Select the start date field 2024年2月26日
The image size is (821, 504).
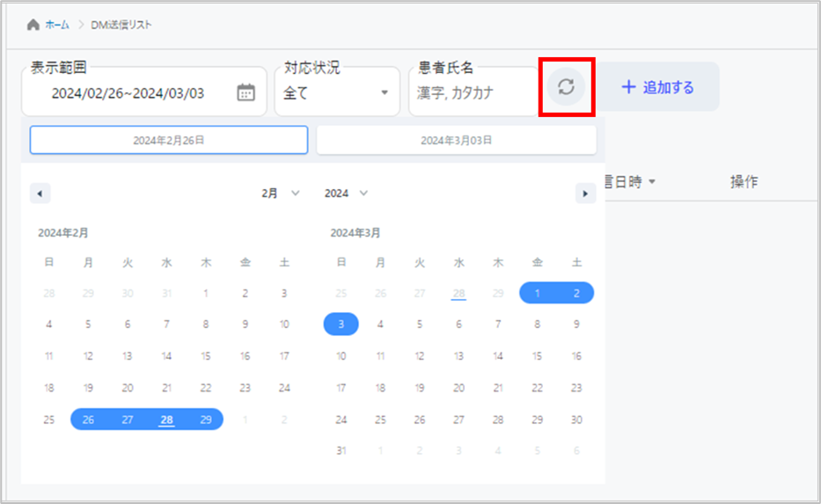tap(169, 140)
